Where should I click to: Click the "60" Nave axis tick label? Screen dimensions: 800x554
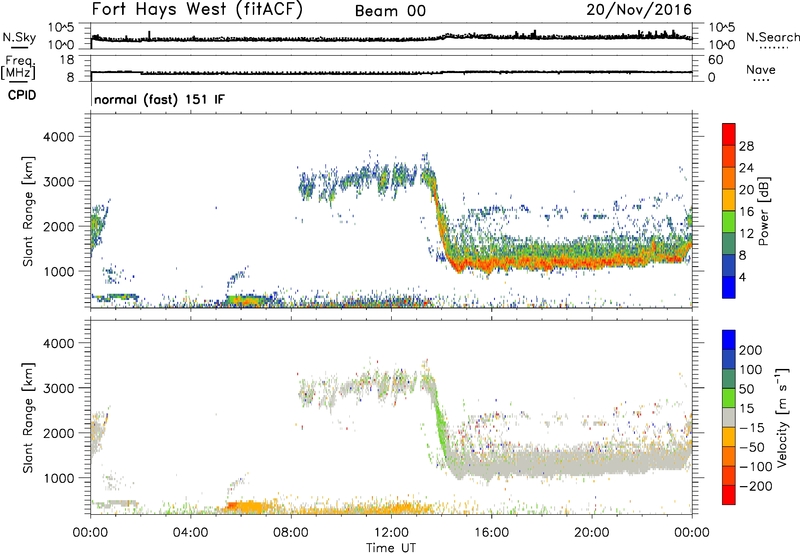[x=715, y=60]
